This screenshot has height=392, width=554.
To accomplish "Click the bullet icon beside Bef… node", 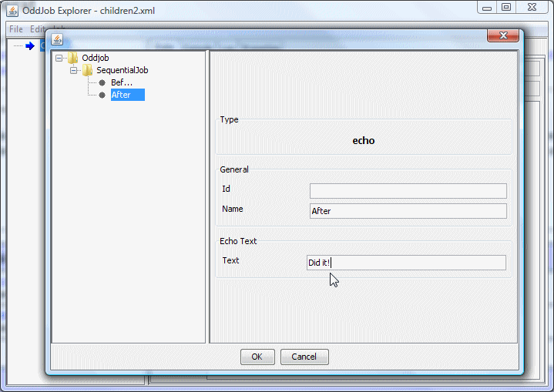I will tap(102, 82).
